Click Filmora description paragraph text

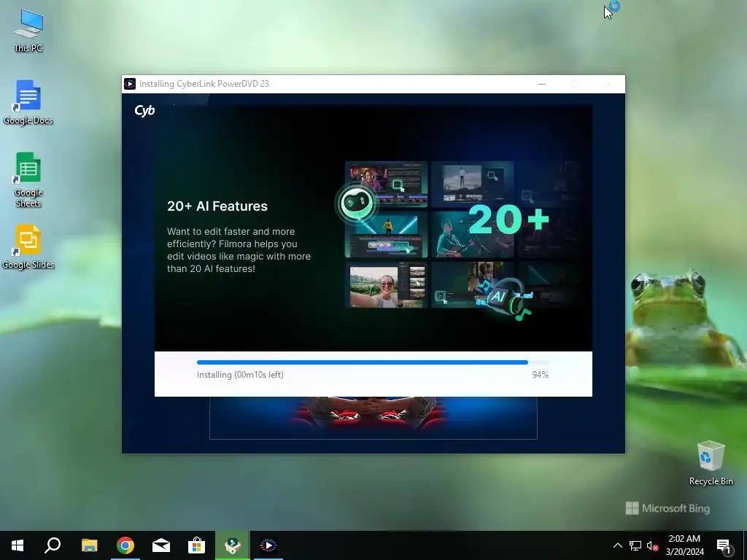pyautogui.click(x=239, y=250)
